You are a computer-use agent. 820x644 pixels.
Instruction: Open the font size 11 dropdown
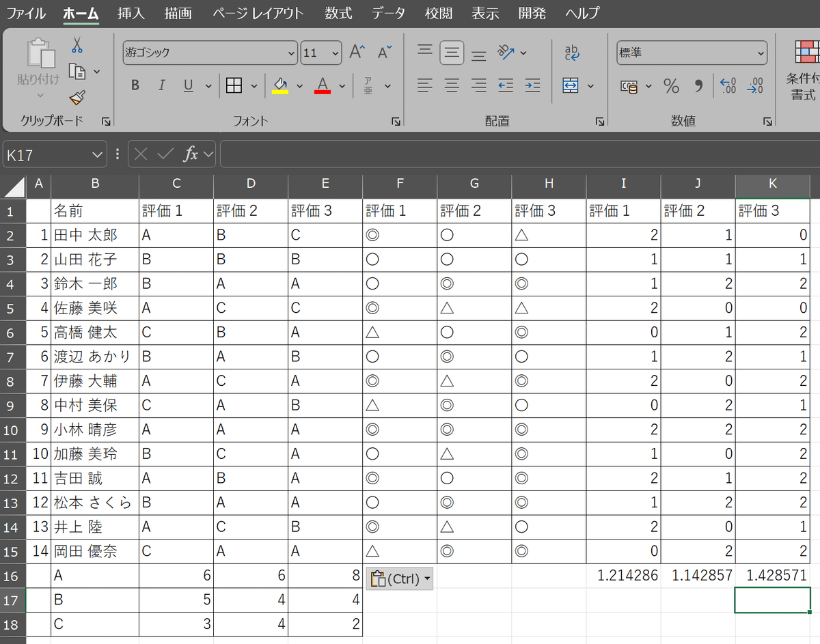point(335,53)
